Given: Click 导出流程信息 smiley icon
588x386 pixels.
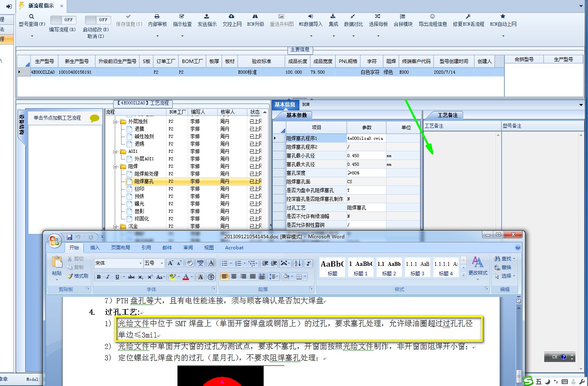Looking at the screenshot, I should [433, 17].
